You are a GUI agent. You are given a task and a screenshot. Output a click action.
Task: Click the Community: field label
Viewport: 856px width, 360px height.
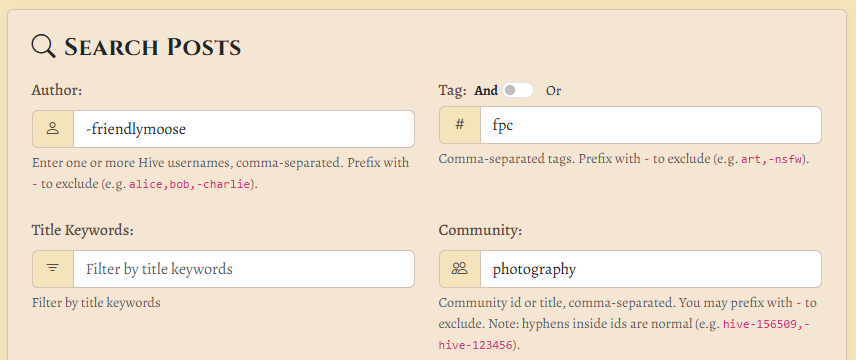click(x=480, y=230)
